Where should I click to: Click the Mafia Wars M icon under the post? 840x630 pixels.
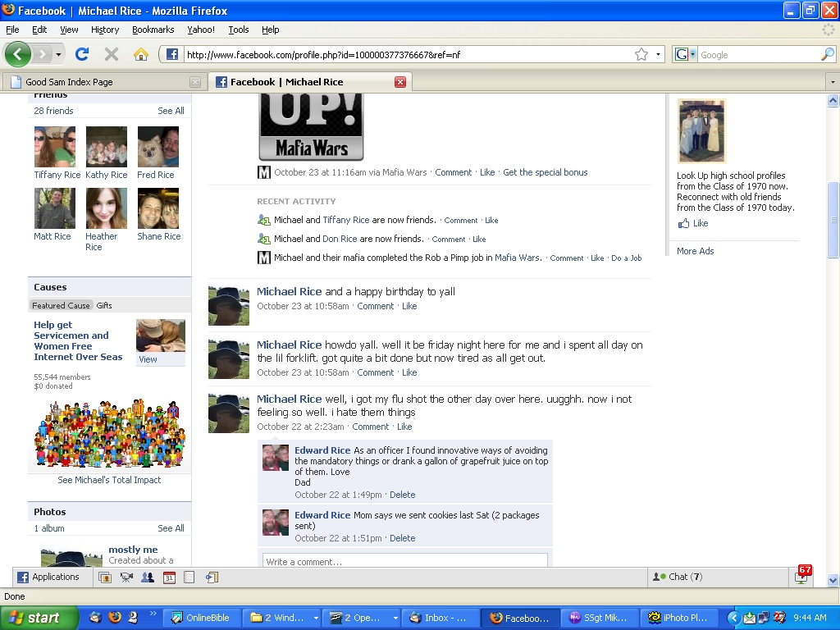click(263, 172)
